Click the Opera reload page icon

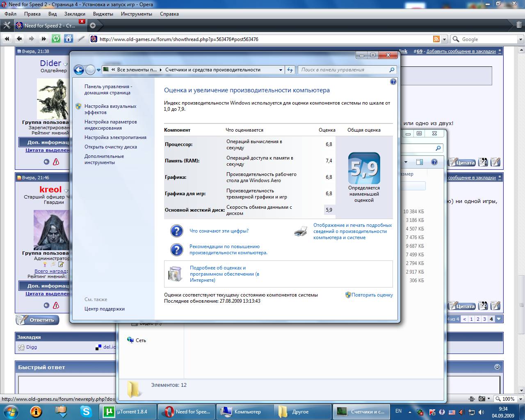56,39
